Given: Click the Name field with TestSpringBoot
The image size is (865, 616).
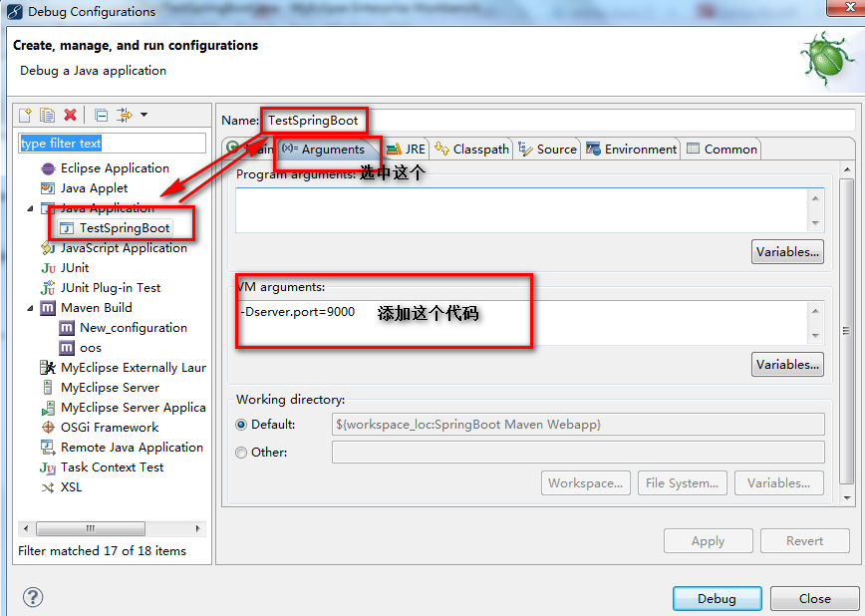Looking at the screenshot, I should 557,121.
